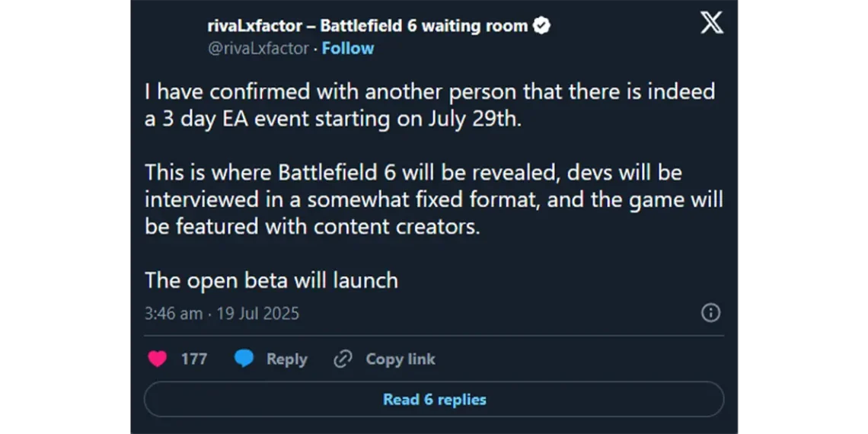Click the blue reply bubble icon
This screenshot has height=434, width=868.
pos(244,359)
